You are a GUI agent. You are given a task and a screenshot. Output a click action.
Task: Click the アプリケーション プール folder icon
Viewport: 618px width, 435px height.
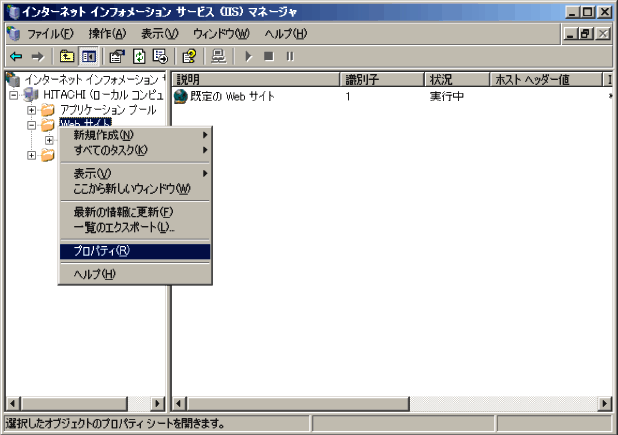tap(48, 110)
